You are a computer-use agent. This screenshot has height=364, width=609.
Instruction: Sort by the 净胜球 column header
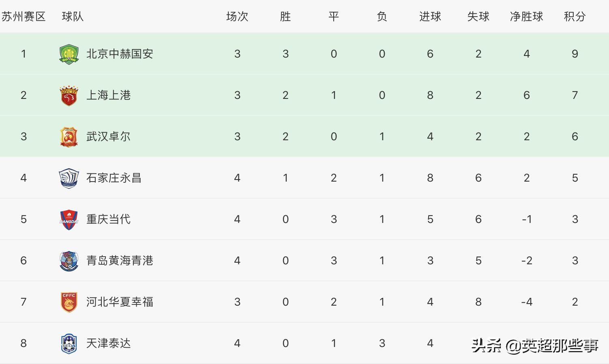[x=526, y=17]
